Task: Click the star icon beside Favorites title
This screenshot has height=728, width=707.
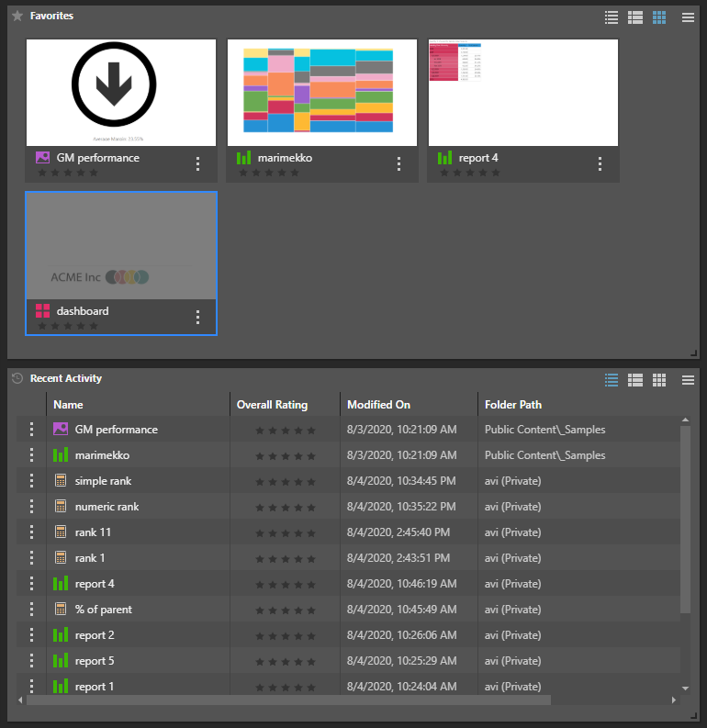Action: coord(17,17)
